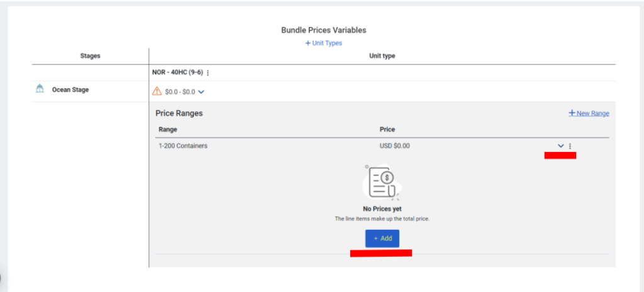The width and height of the screenshot is (644, 292).
Task: Click the NOR - 40HC (9-6) unit type label
Action: (x=177, y=73)
